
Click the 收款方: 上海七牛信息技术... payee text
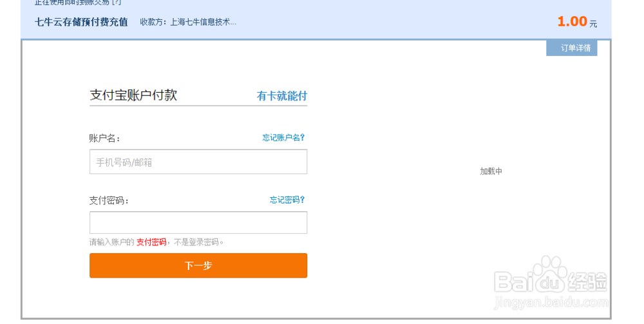coord(188,22)
